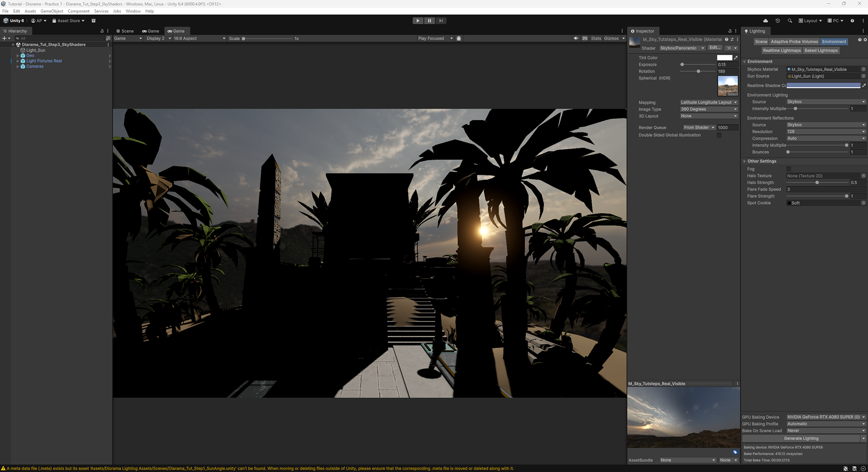Lock the Inspector panel
The height and width of the screenshot is (472, 868).
(730, 31)
